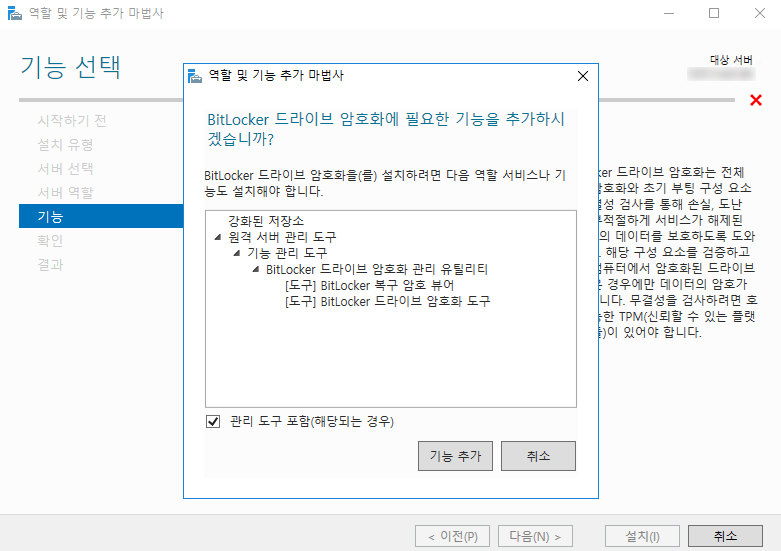781x551 pixels.
Task: Select the [도구] BitLocker 복구 암호 뷰어 entry
Action: 369,285
